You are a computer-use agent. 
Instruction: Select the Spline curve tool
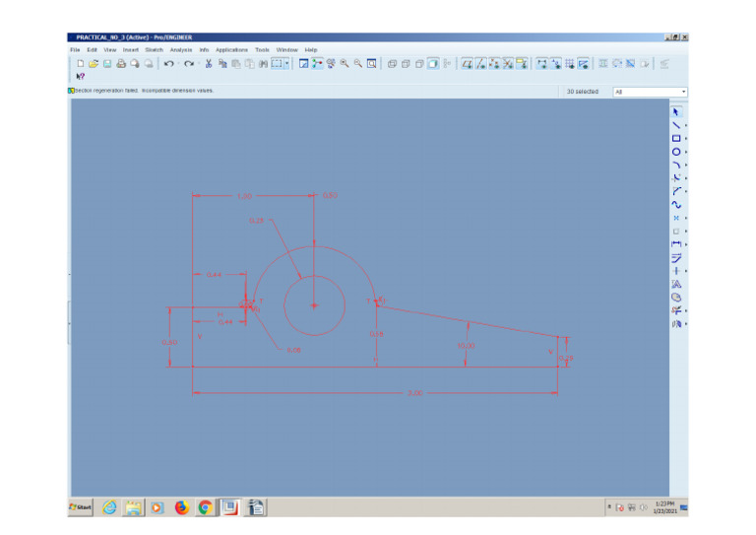point(676,205)
